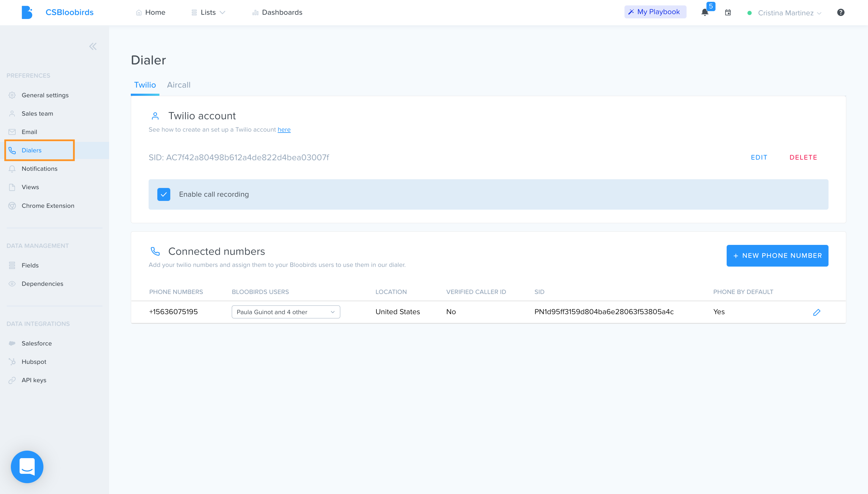Image resolution: width=868 pixels, height=494 pixels.
Task: Click the Notifications bell icon in sidebar
Action: [x=12, y=169]
